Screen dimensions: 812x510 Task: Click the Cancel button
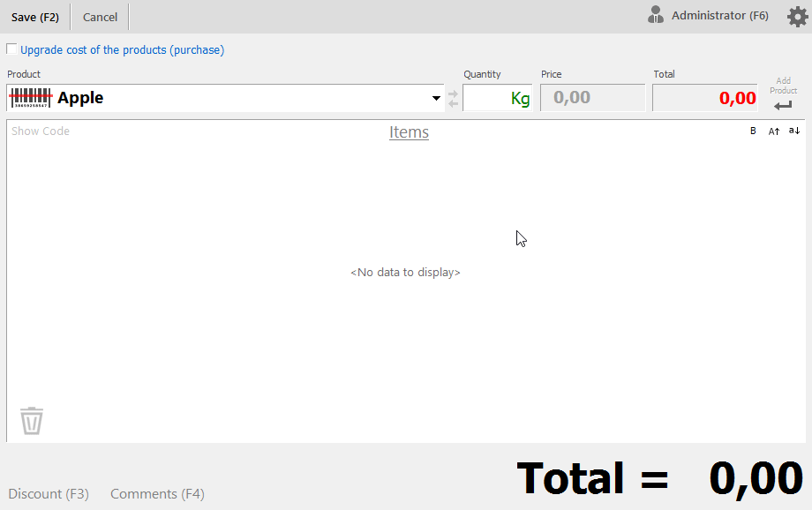pos(100,17)
